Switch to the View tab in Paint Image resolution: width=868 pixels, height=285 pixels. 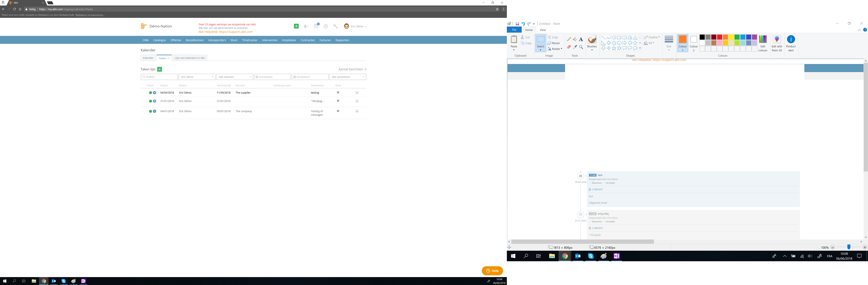click(x=543, y=30)
